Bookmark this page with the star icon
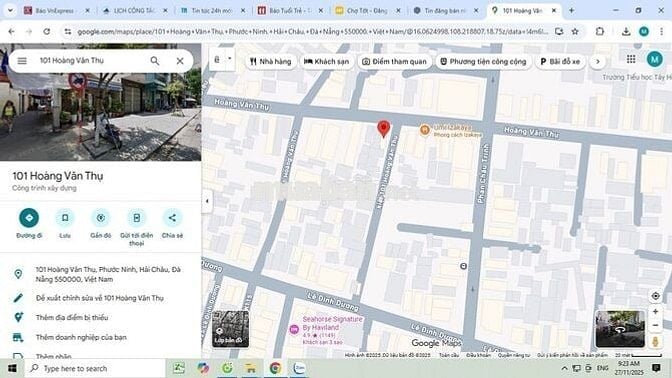This screenshot has height=378, width=672. pyautogui.click(x=575, y=31)
